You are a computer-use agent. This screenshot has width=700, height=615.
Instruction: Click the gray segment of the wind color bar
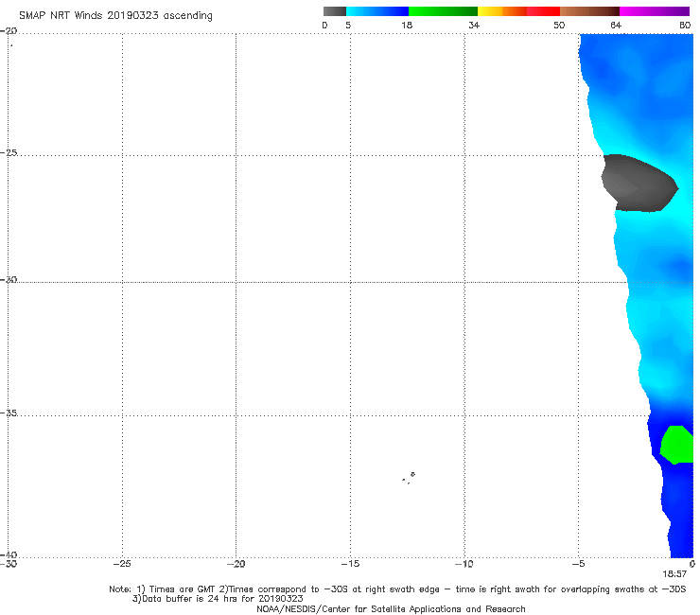(334, 11)
